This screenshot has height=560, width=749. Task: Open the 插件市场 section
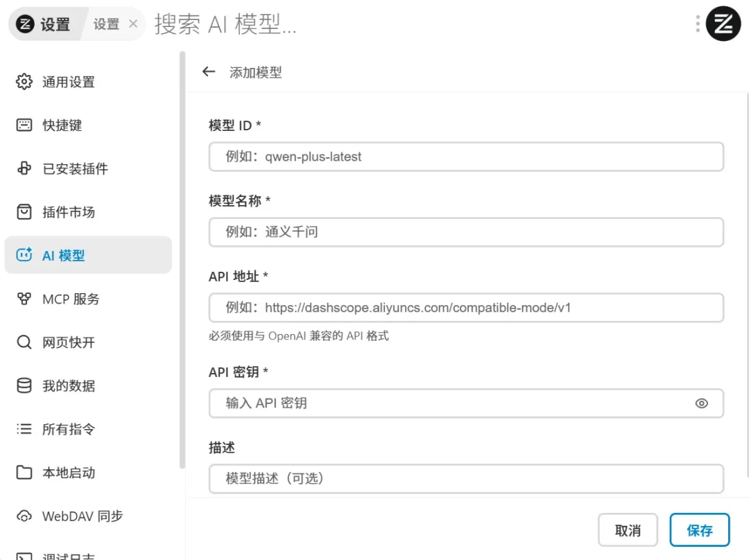point(88,212)
